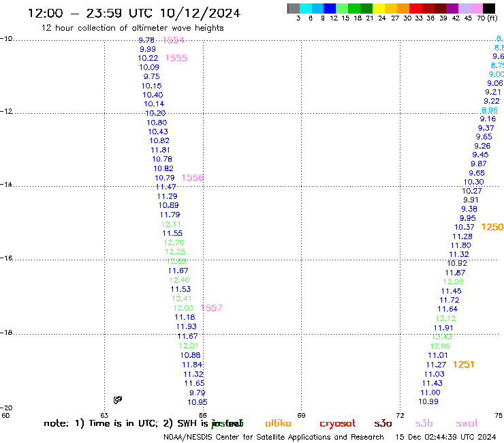Select the wave height reading 11.81
The width and height of the screenshot is (504, 443).
160,150
